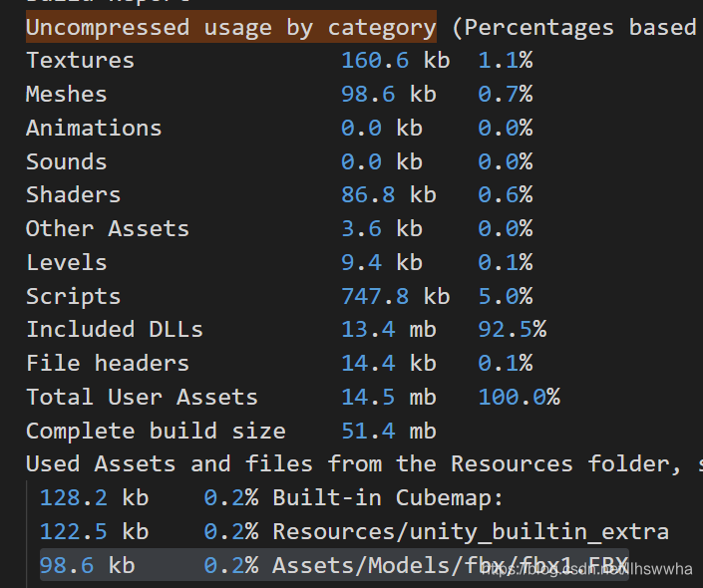Click the Included DLLs size 13.4 mb

[x=388, y=330]
